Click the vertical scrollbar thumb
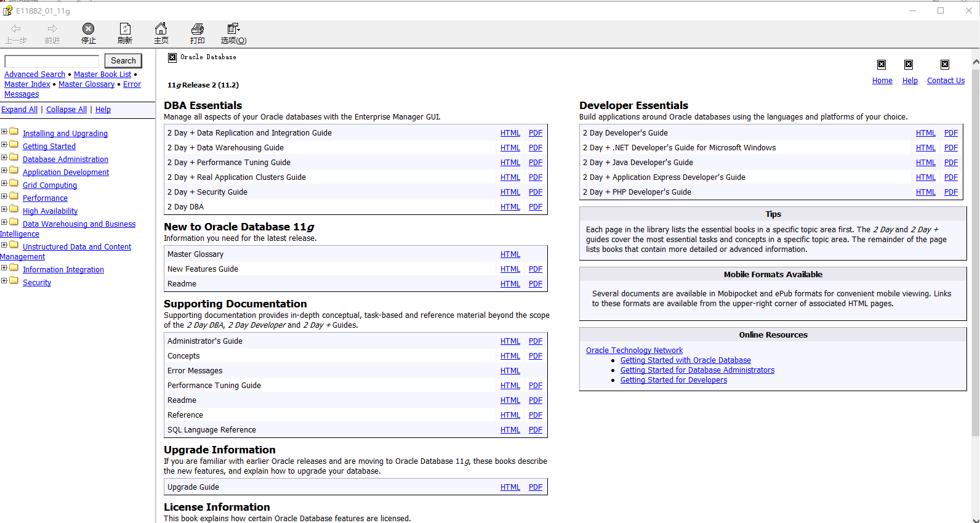Image resolution: width=980 pixels, height=523 pixels. (976, 253)
